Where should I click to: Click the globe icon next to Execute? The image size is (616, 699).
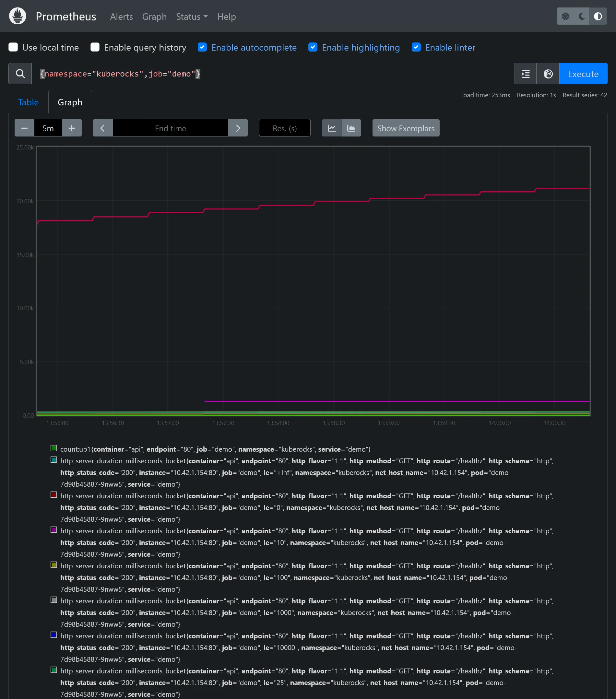pyautogui.click(x=548, y=74)
